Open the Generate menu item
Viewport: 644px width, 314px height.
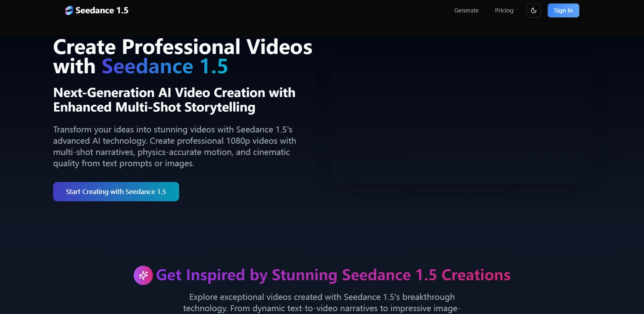(x=466, y=10)
